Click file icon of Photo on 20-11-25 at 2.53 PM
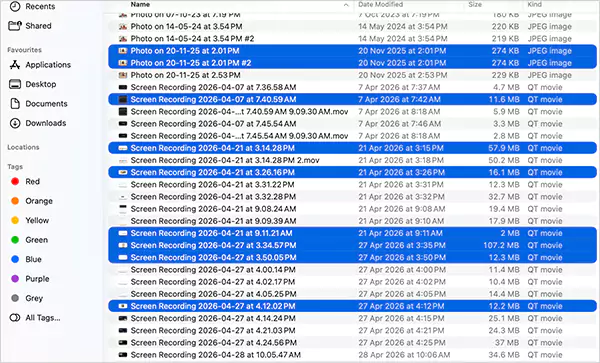This screenshot has width=600, height=363. click(x=122, y=75)
